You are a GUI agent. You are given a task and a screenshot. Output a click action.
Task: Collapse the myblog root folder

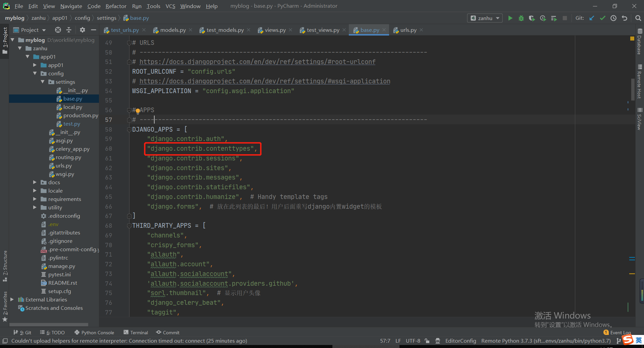(x=12, y=40)
